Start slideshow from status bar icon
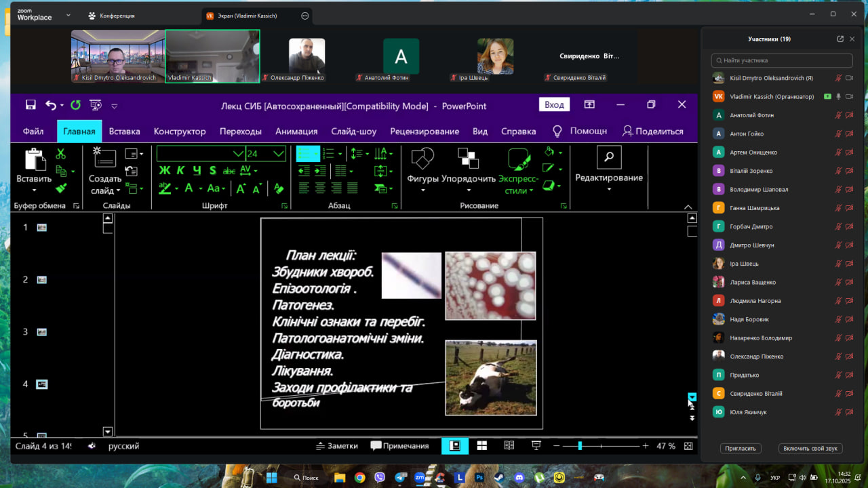This screenshot has width=868, height=488. coord(536,446)
